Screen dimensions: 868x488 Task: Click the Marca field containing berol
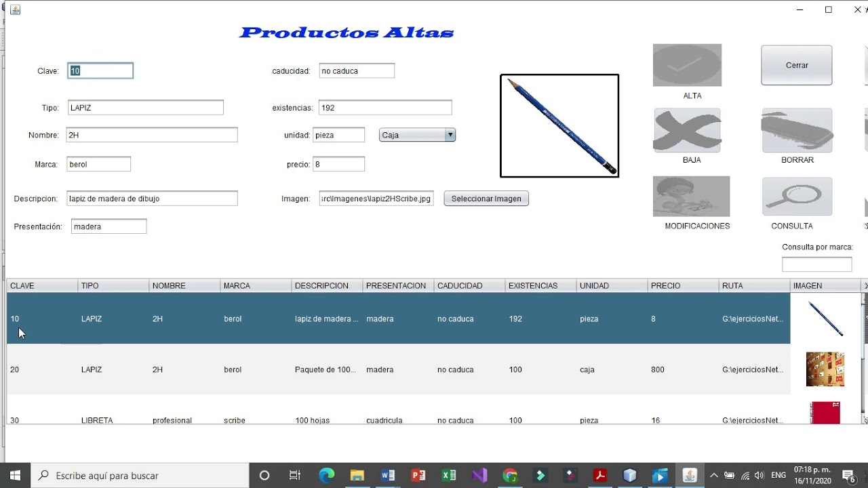pos(99,164)
